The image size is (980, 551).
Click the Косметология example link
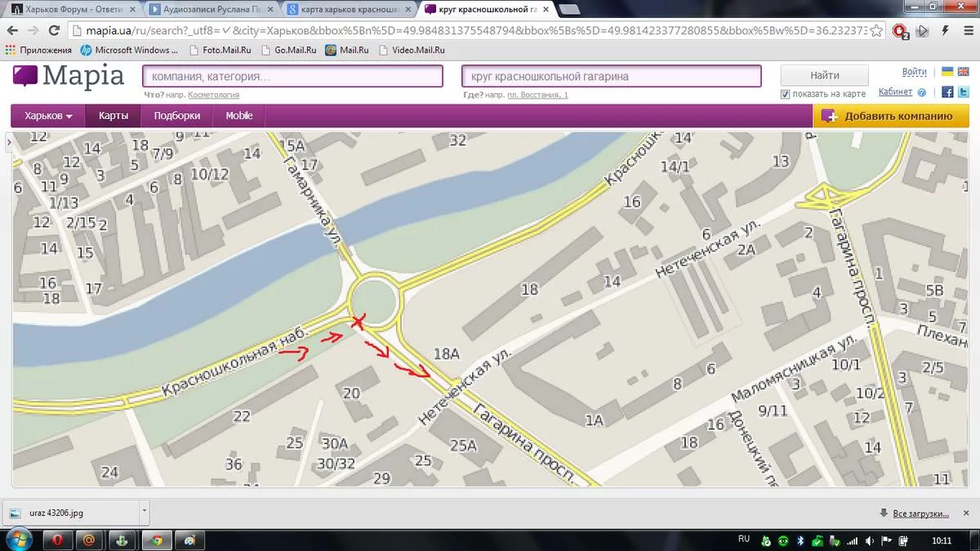[x=213, y=96]
